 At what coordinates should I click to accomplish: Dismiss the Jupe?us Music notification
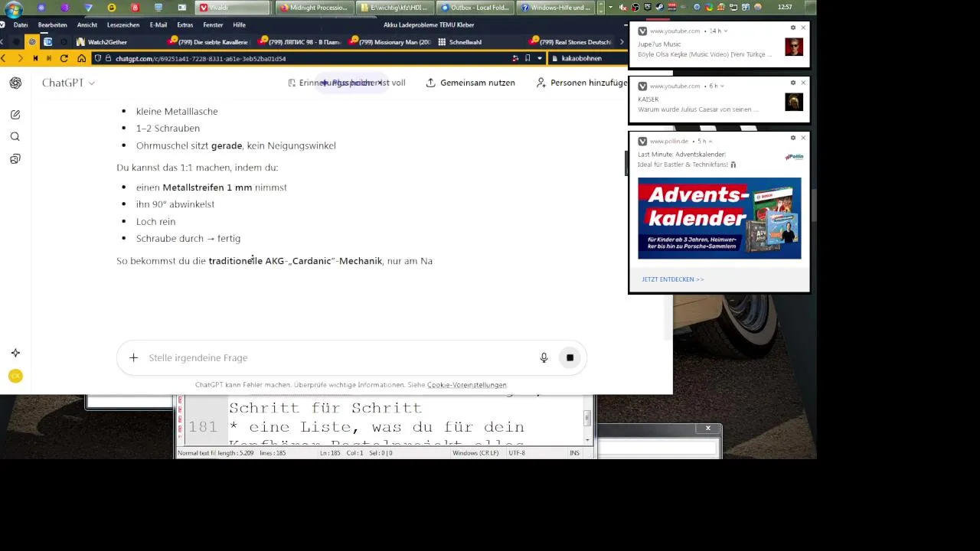(x=803, y=28)
